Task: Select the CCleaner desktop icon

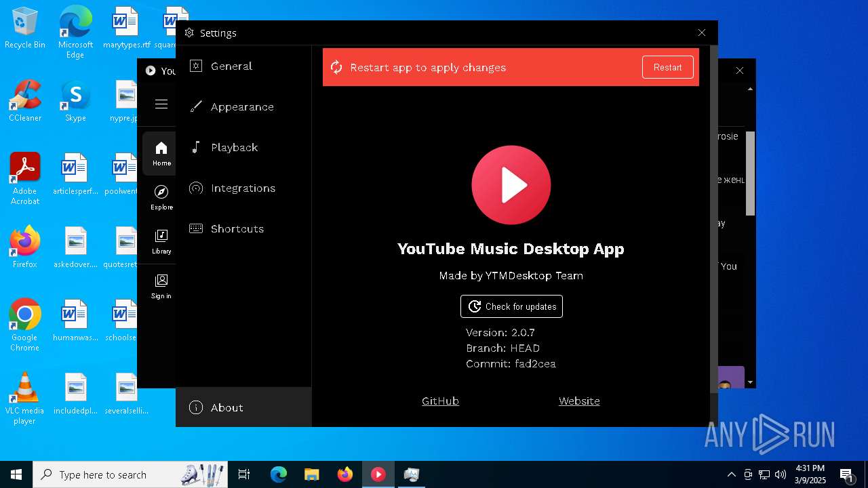Action: point(25,101)
